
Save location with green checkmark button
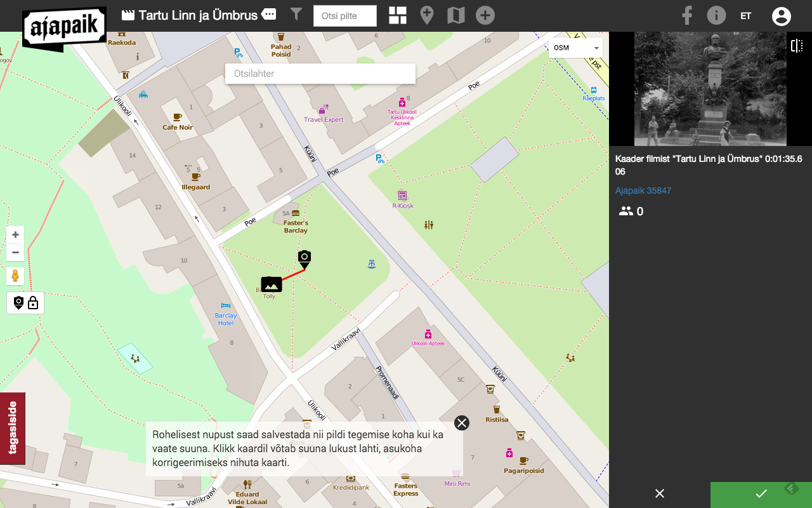point(761,494)
